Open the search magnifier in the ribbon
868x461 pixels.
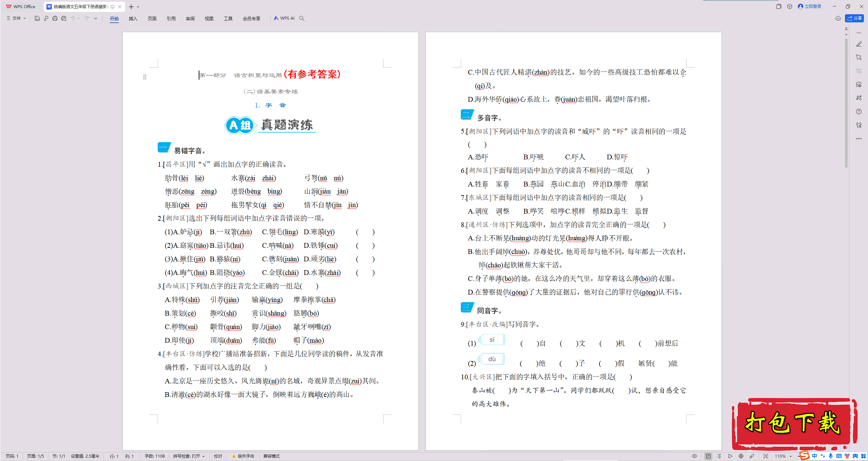302,18
